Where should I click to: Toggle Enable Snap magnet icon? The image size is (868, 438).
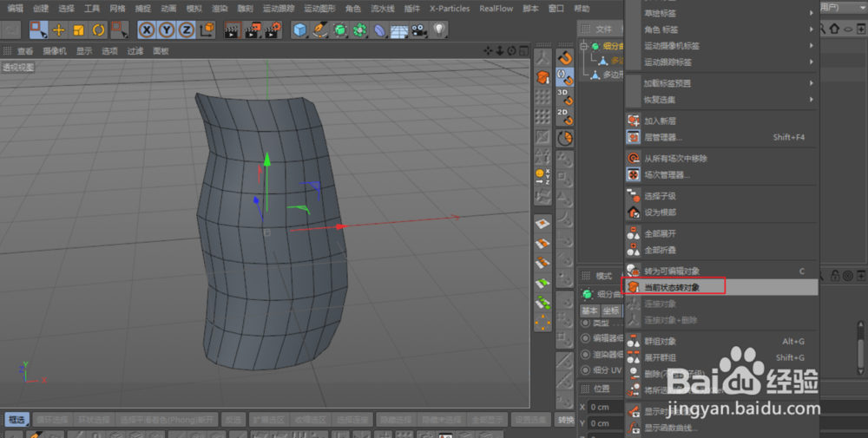tap(565, 57)
